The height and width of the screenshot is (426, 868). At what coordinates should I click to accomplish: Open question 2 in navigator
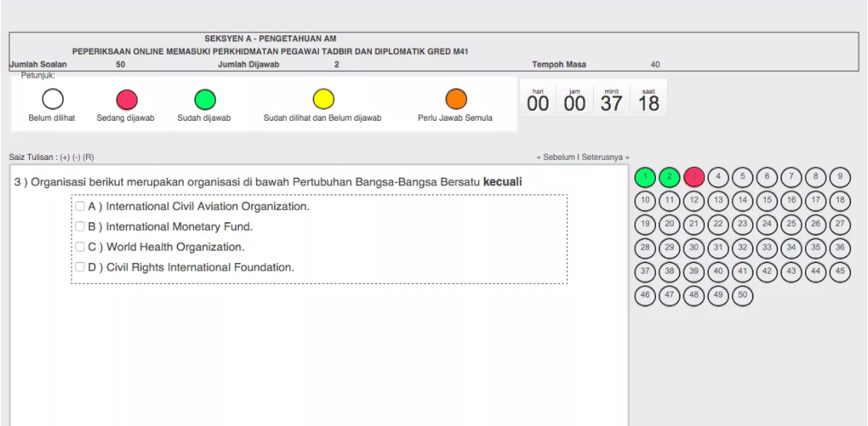670,177
